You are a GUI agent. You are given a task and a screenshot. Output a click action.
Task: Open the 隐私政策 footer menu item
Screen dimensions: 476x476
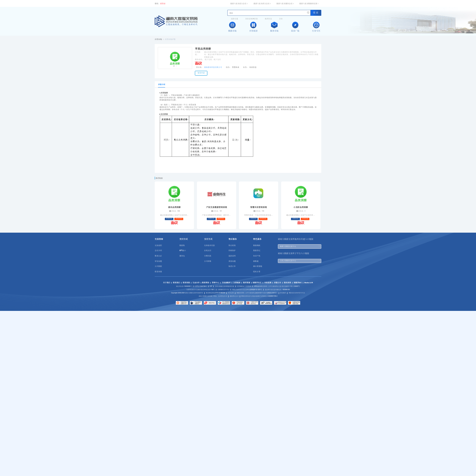pos(287,283)
